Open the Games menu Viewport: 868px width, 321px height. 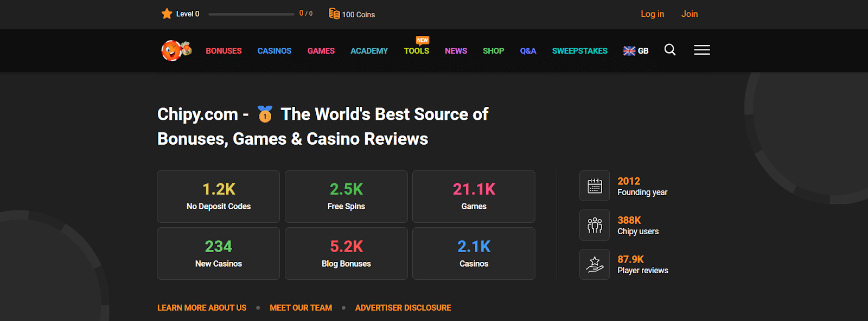(321, 51)
